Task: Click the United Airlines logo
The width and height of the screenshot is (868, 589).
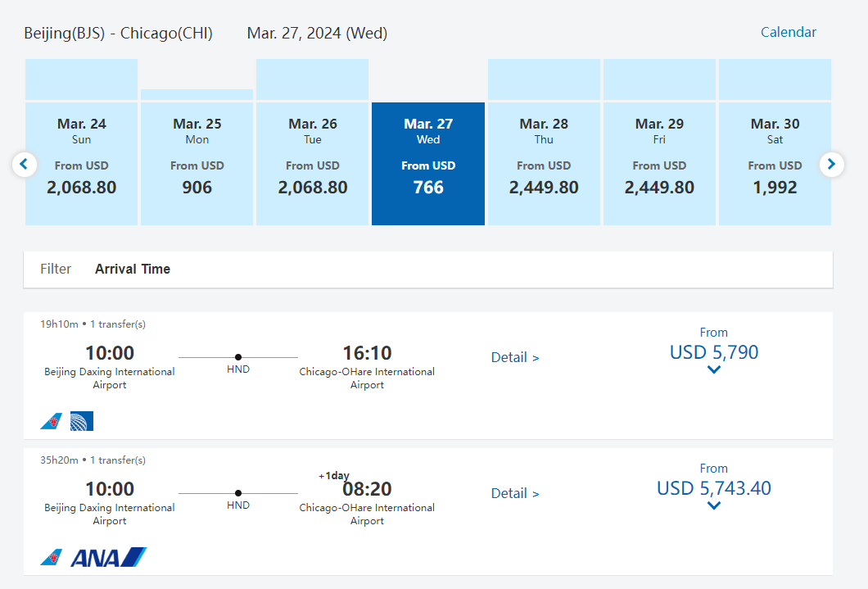Action: [x=82, y=421]
